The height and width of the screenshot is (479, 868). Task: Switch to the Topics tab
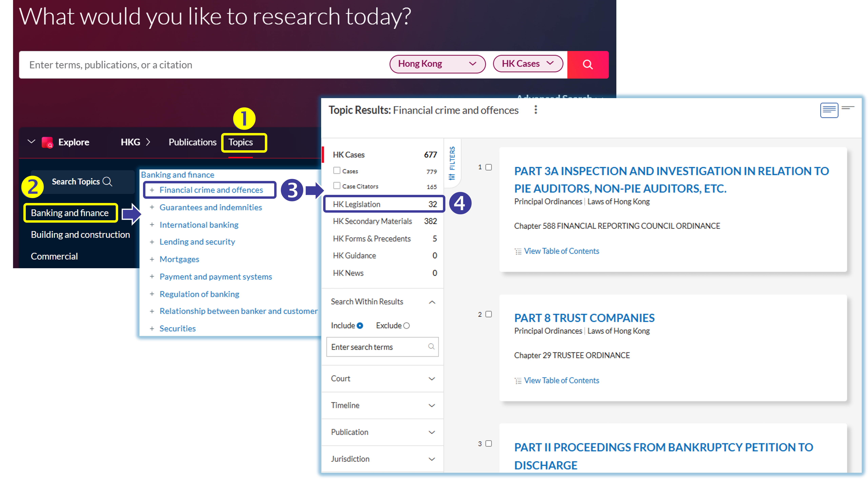point(241,142)
